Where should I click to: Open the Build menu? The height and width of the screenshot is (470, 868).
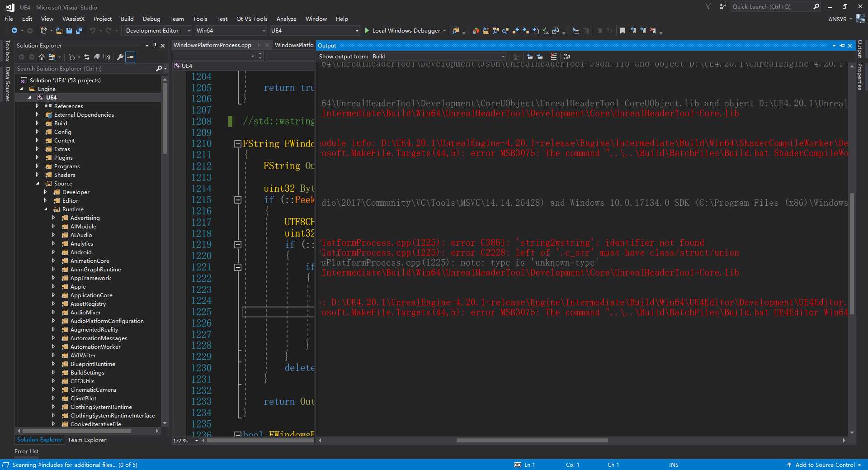click(x=127, y=19)
